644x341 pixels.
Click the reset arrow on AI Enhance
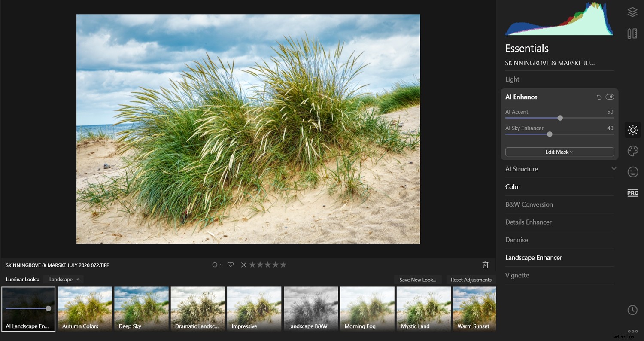(x=599, y=97)
